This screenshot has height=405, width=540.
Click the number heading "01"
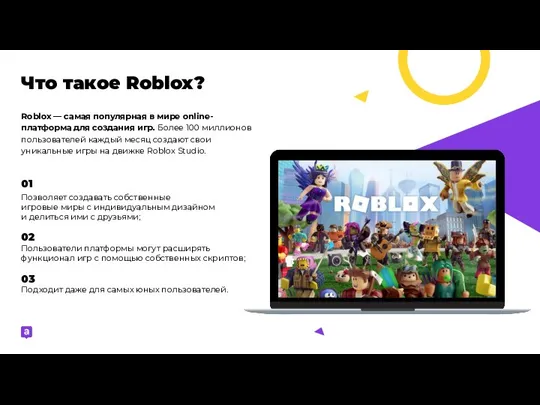(x=27, y=184)
